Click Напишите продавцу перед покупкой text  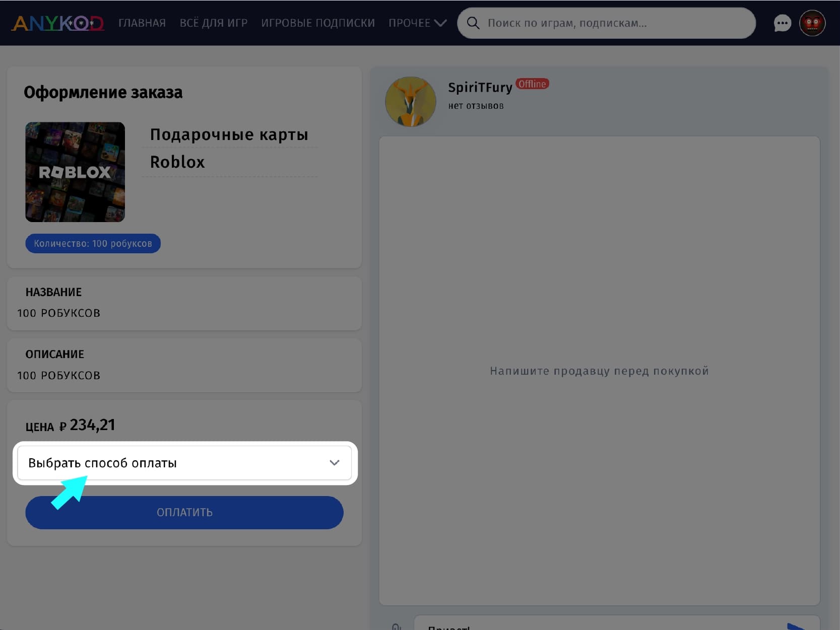(599, 371)
